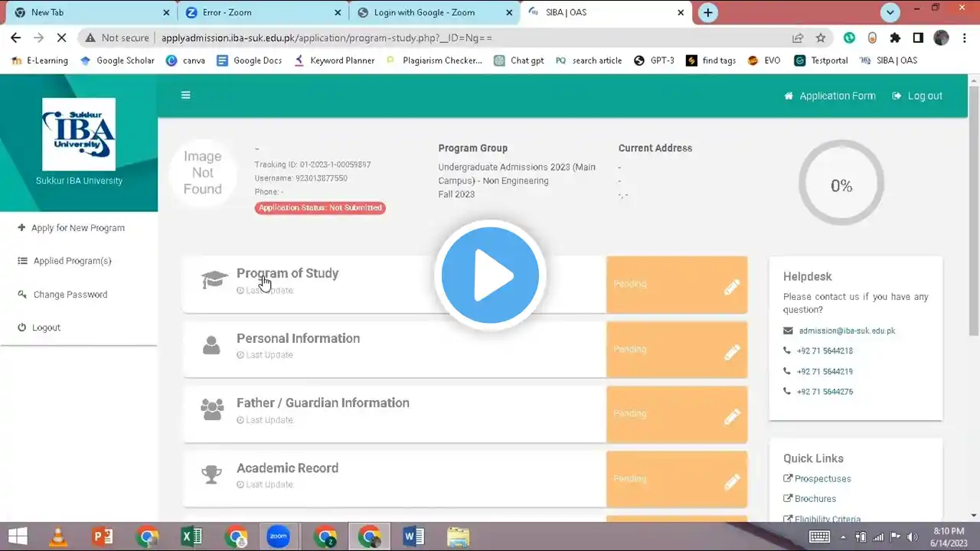The height and width of the screenshot is (551, 980).
Task: Stop page loading with X button
Action: coord(63,37)
